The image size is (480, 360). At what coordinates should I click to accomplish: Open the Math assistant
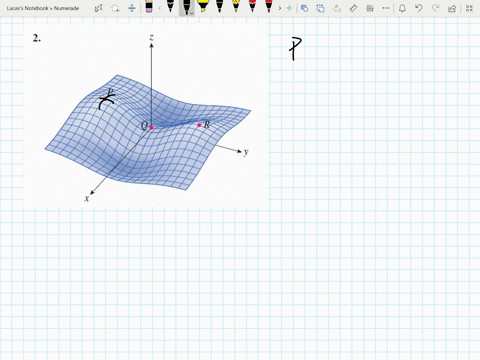tap(370, 8)
